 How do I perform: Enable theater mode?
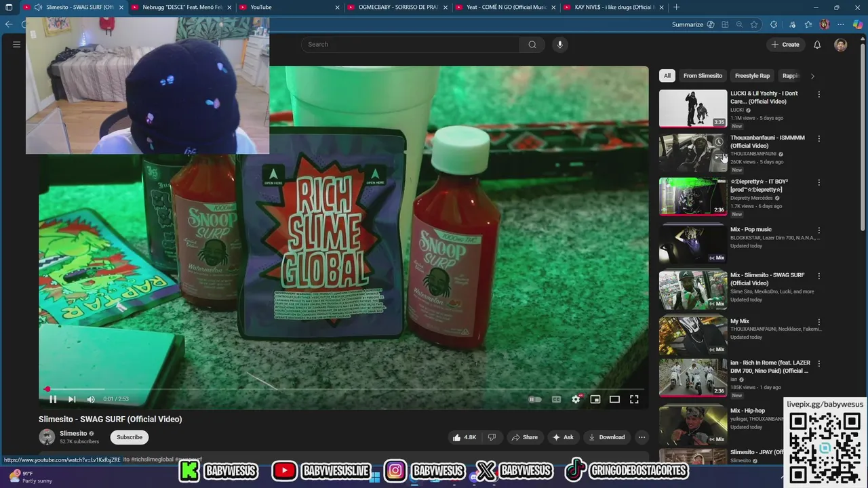tap(614, 399)
